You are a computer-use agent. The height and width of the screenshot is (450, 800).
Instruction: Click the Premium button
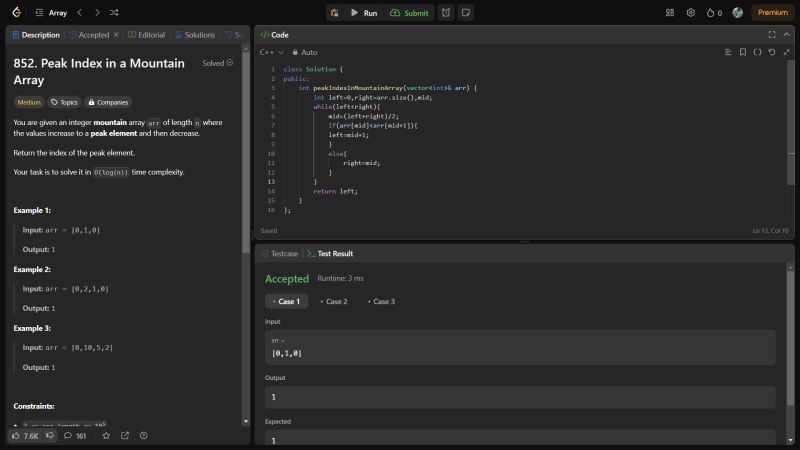[772, 13]
